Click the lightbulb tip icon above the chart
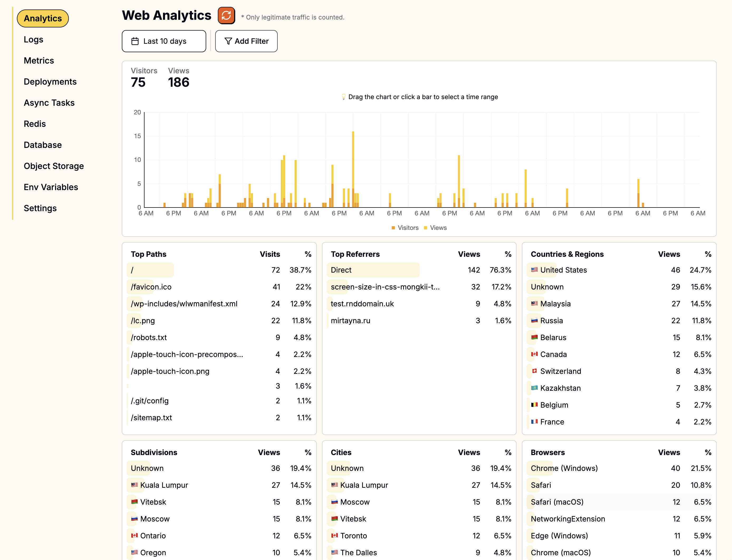 pyautogui.click(x=343, y=97)
